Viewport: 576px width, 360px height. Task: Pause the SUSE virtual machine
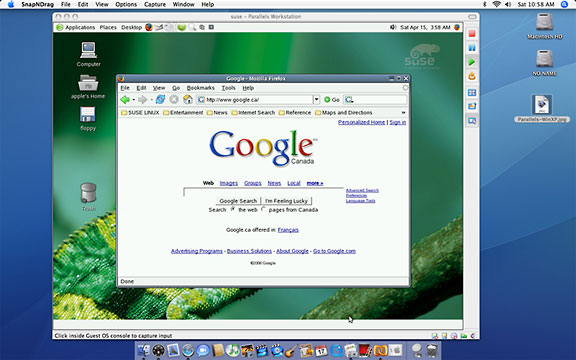click(x=472, y=48)
